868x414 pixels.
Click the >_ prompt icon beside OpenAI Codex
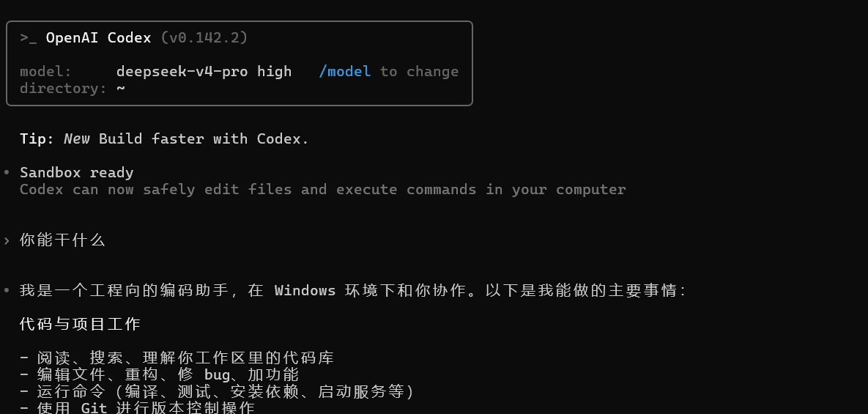(29, 38)
